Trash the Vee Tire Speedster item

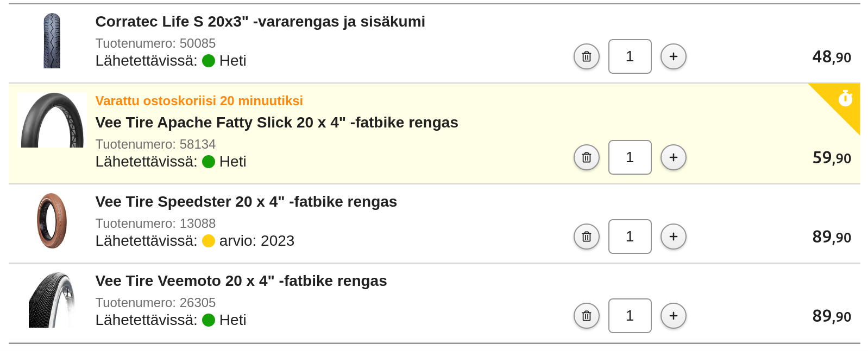coord(587,237)
